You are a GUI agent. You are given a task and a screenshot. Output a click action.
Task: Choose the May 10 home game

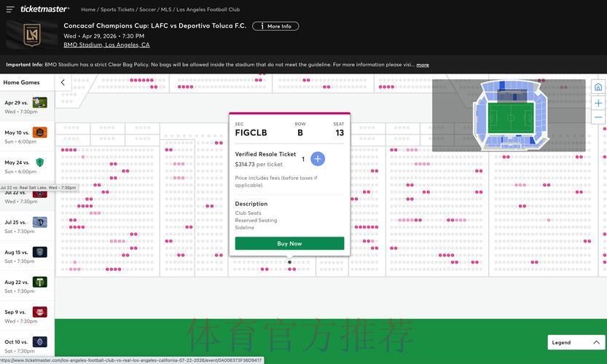point(27,137)
